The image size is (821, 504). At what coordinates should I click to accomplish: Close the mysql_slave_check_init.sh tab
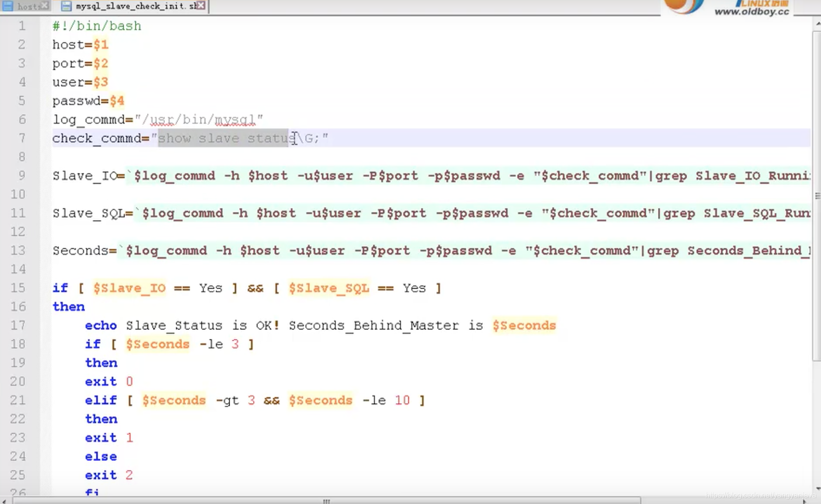tap(201, 6)
